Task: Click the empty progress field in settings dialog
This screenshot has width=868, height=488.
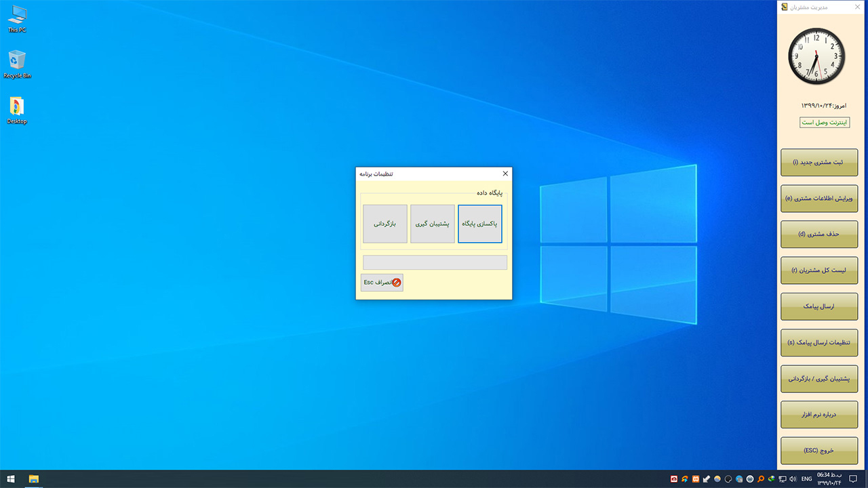Action: (x=435, y=262)
